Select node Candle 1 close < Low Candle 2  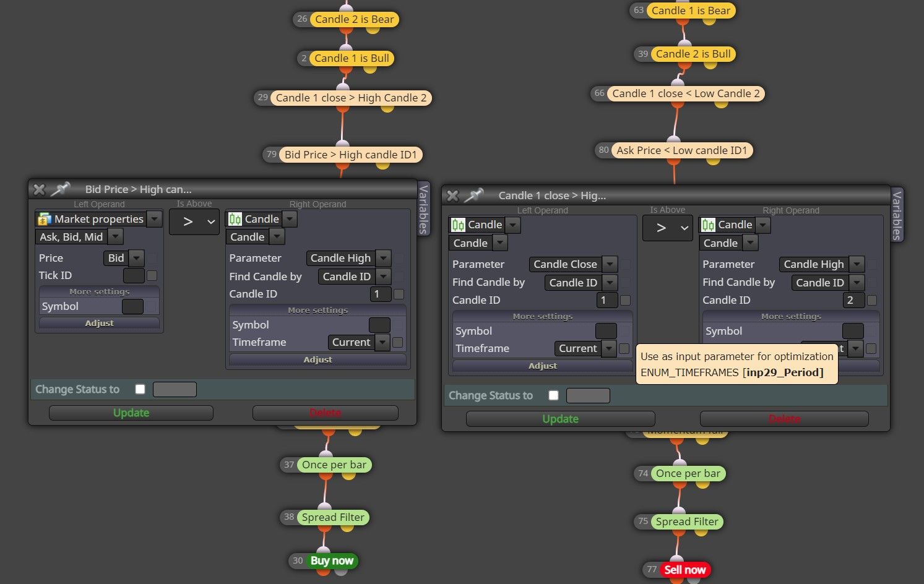coord(686,93)
